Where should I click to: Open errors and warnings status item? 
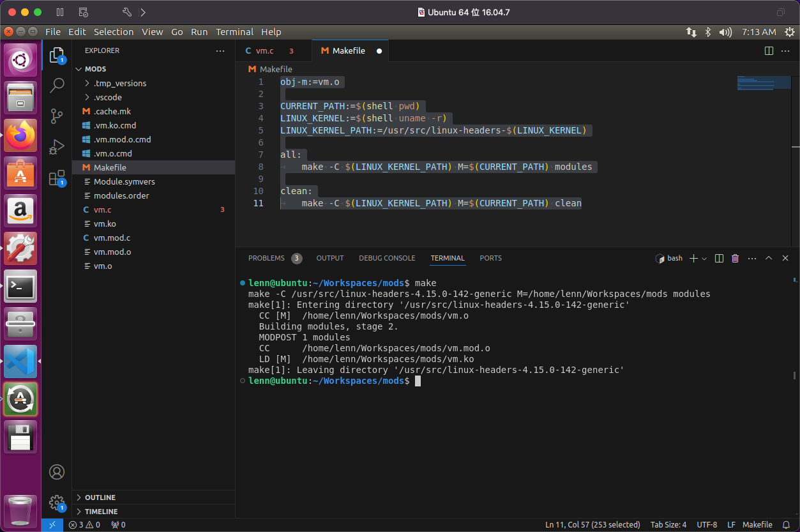[x=84, y=525]
